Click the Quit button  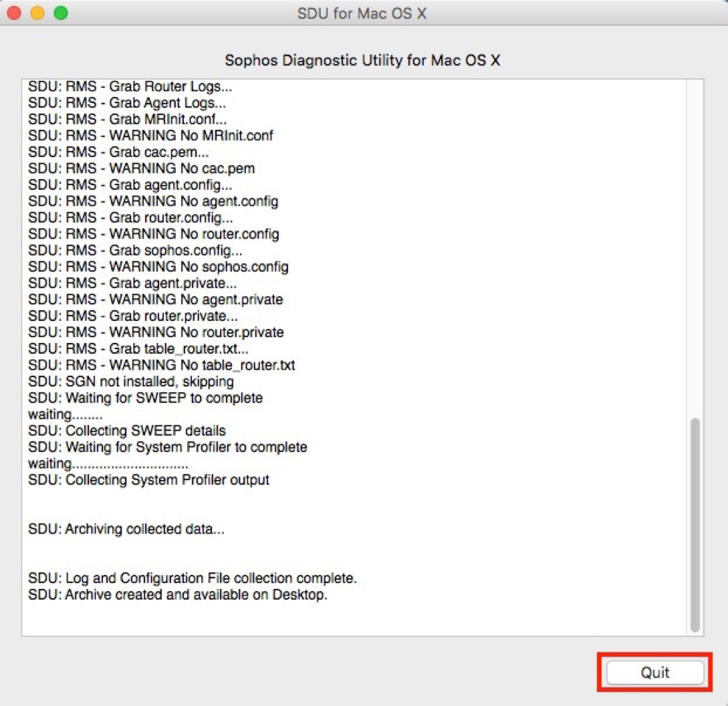click(654, 673)
